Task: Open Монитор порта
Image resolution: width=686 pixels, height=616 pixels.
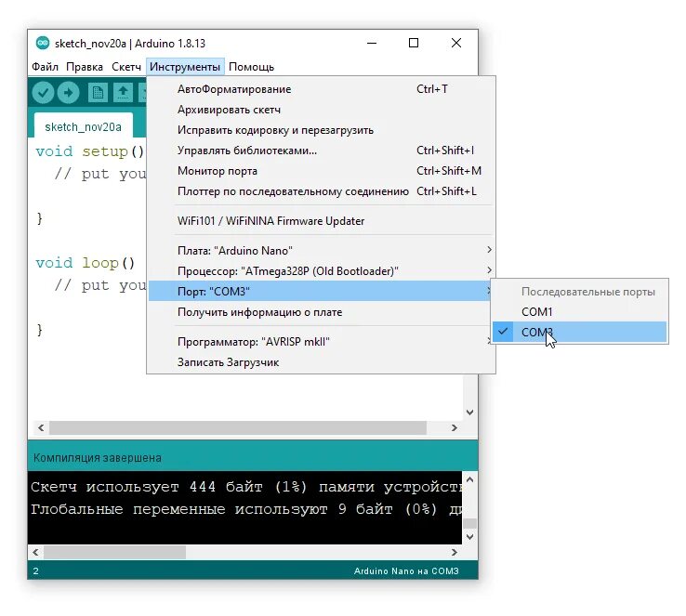Action: [x=322, y=171]
